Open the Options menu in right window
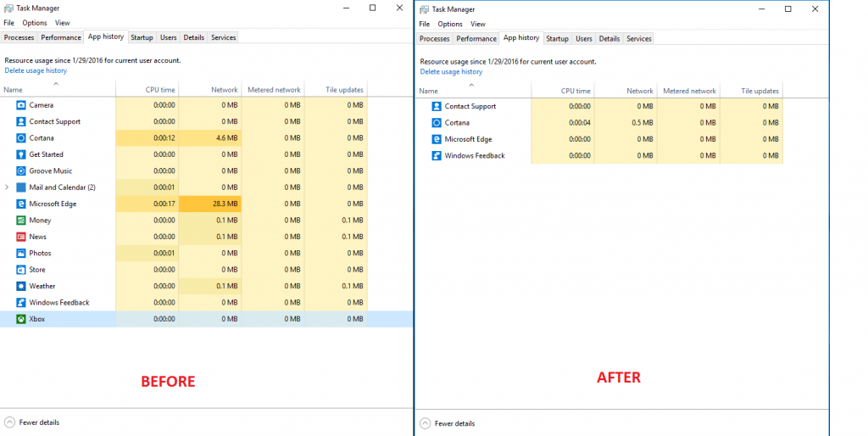This screenshot has width=868, height=436. point(450,24)
